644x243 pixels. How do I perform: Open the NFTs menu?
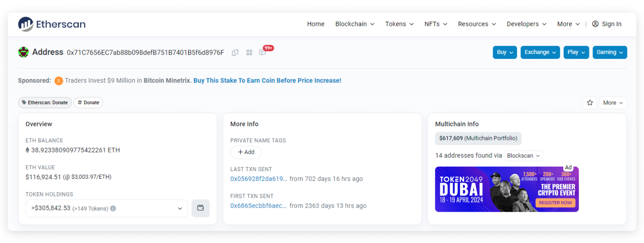tap(435, 24)
